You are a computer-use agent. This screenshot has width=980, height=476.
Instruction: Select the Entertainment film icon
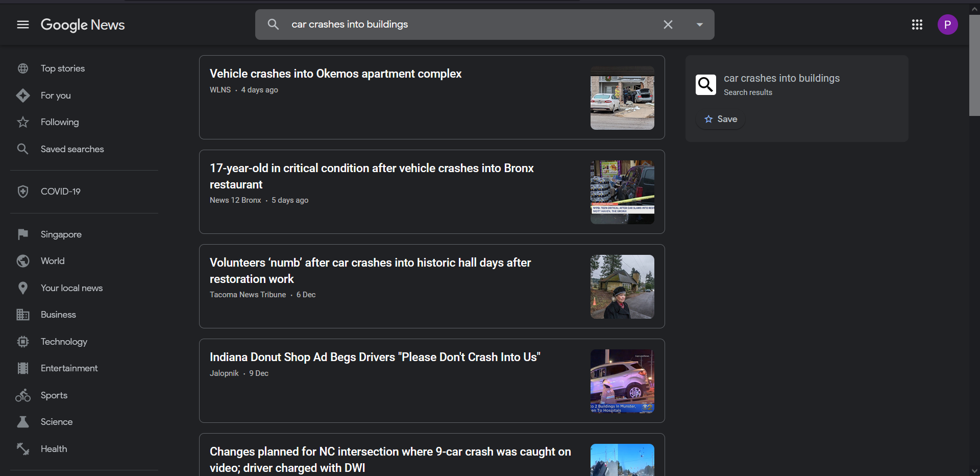coord(23,368)
